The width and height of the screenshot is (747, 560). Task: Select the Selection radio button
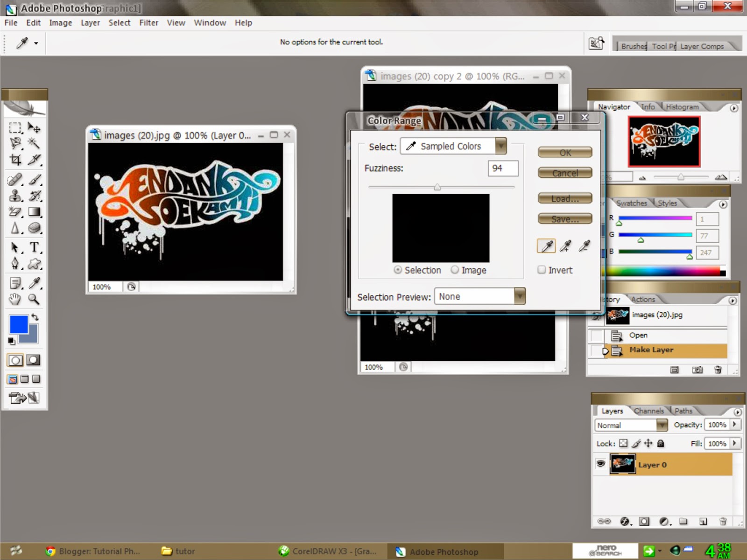[x=398, y=270]
